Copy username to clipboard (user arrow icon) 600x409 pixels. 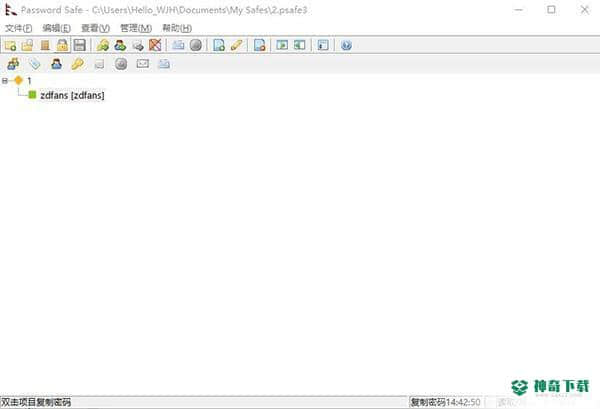[x=120, y=45]
